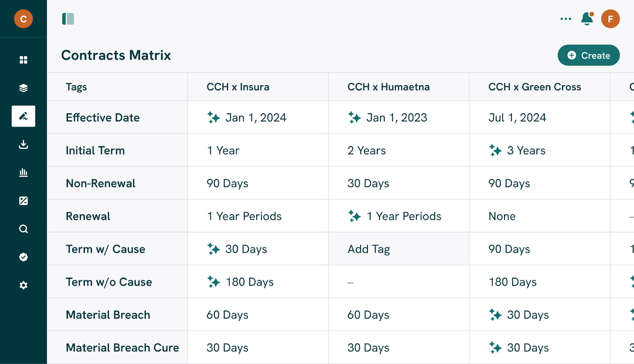Viewport: 634px width, 364px height.
Task: Open the settings gear in sidebar
Action: pos(23,285)
